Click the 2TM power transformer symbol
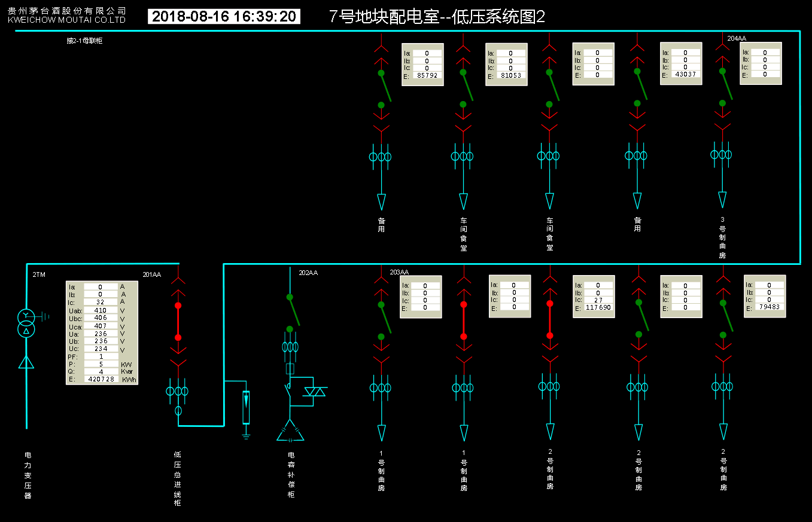The width and height of the screenshot is (812, 522). coord(26,323)
